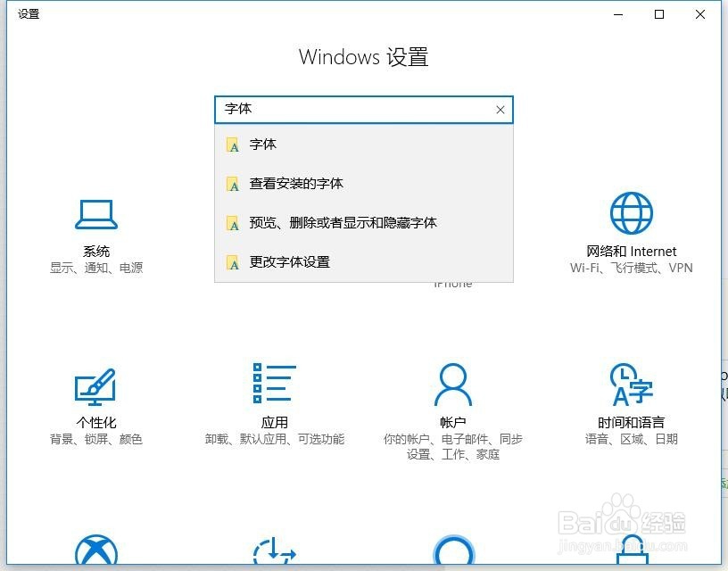Click the 显示、通知、电源 description

[x=96, y=268]
